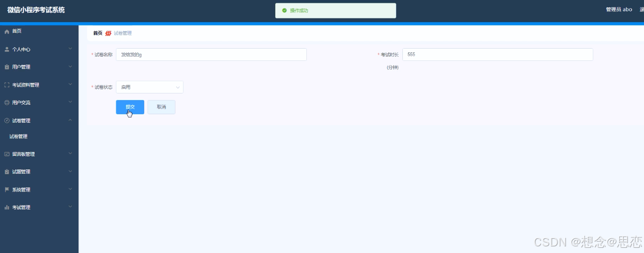This screenshot has width=644, height=253.
Task: Expand the 用户管理 chevron
Action: [x=70, y=67]
